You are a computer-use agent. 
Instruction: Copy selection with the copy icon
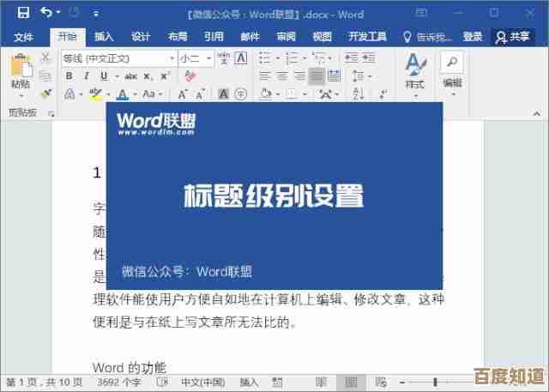45,75
